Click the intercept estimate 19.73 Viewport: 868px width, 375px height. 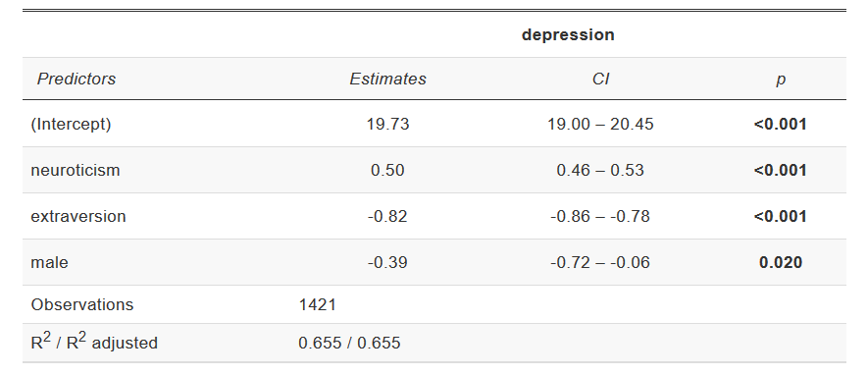tap(387, 124)
